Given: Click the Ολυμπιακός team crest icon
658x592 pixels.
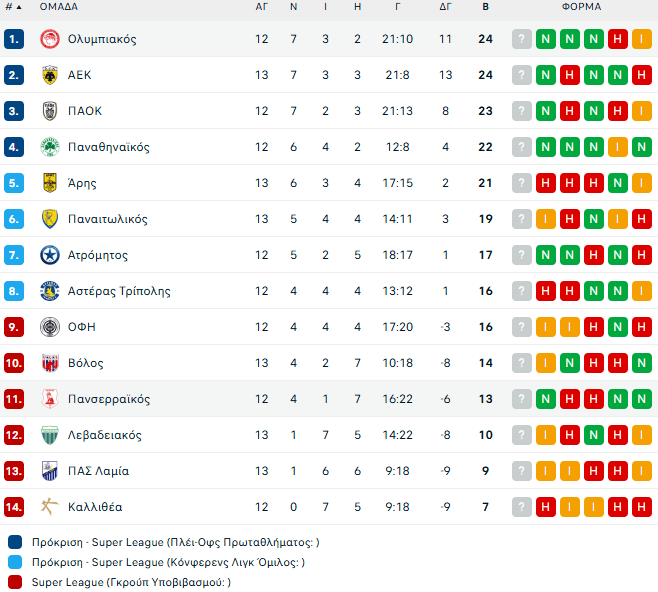Looking at the screenshot, I should pos(49,39).
